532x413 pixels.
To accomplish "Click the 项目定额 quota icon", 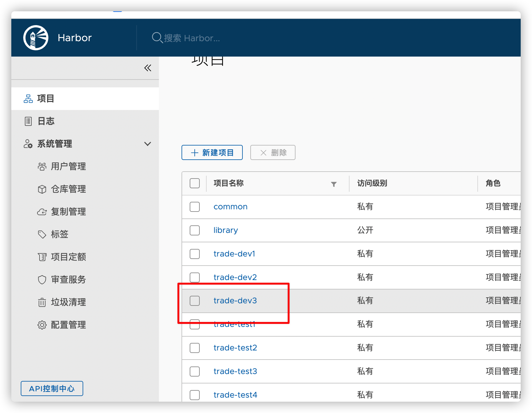I will pos(42,257).
